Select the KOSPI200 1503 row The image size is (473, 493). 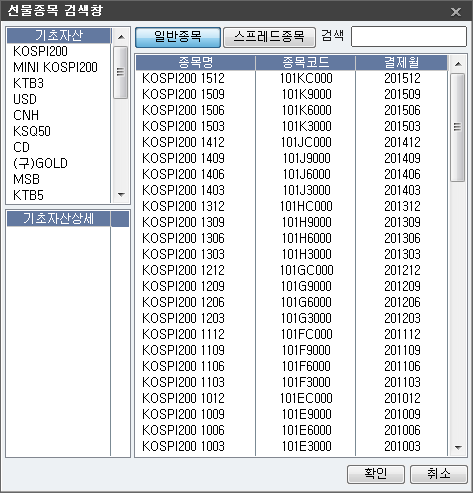click(x=291, y=126)
